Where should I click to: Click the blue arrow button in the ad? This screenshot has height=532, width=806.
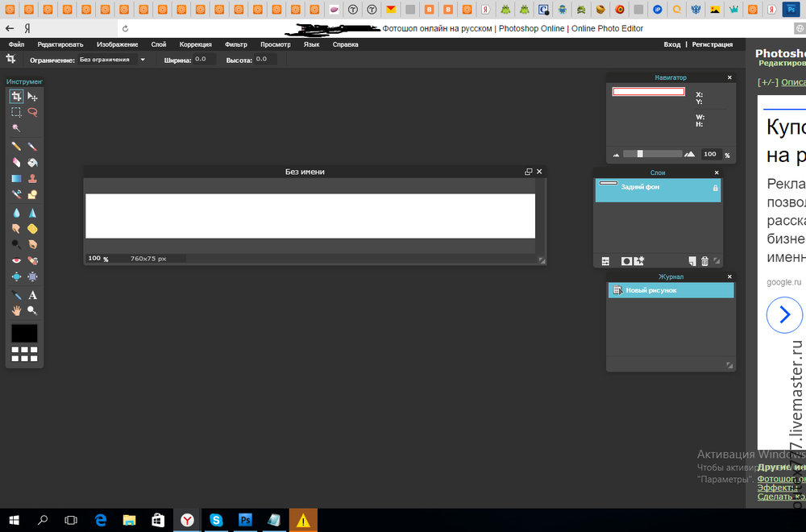click(784, 314)
